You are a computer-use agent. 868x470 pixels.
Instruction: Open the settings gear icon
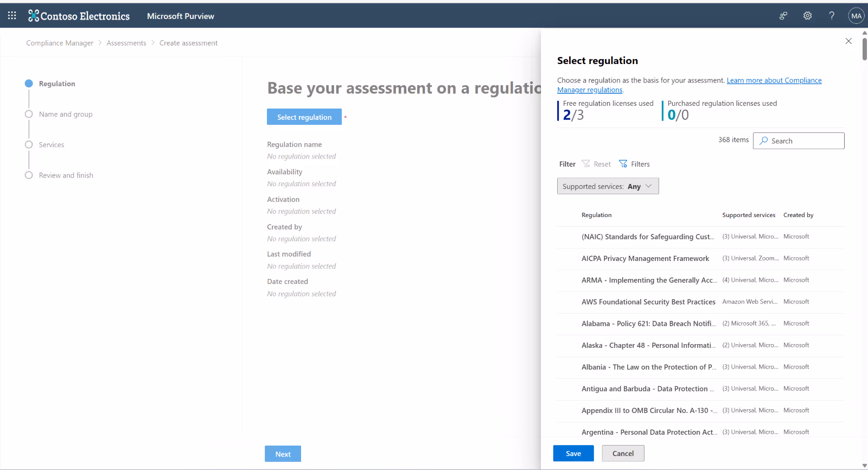(x=807, y=16)
